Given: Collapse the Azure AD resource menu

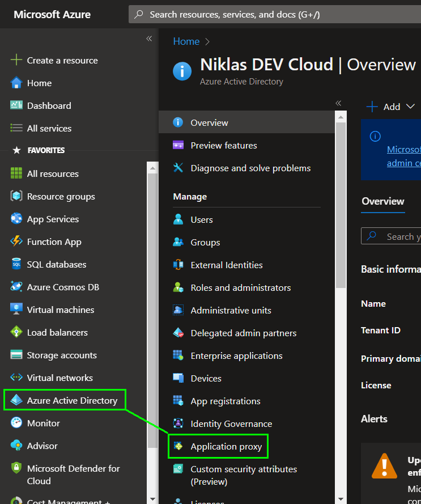Looking at the screenshot, I should (x=338, y=103).
